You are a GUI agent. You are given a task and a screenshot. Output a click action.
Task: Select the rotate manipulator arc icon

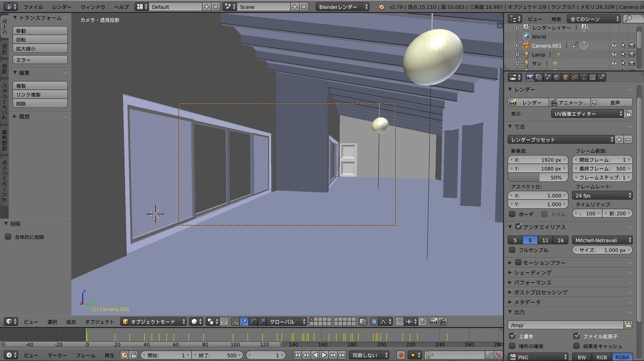[x=253, y=321]
